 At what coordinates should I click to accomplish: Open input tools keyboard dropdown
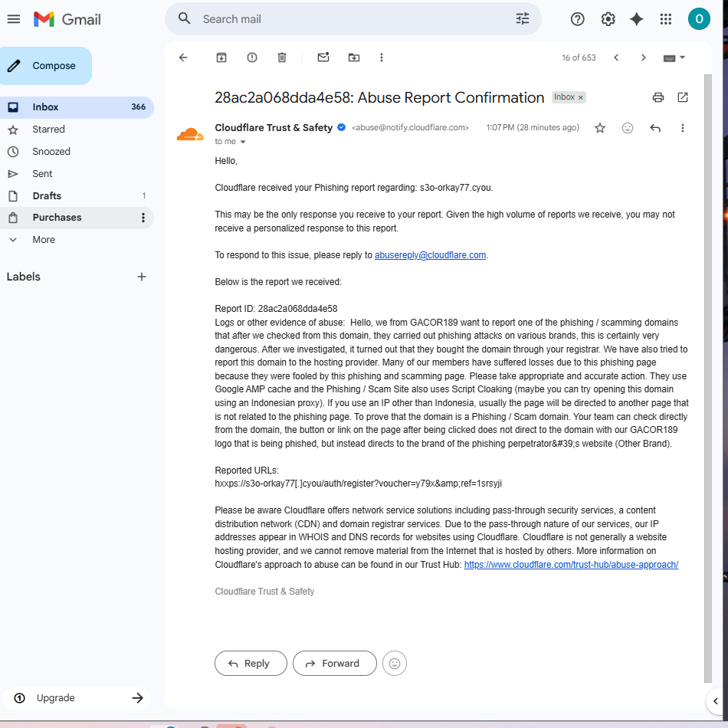(674, 57)
